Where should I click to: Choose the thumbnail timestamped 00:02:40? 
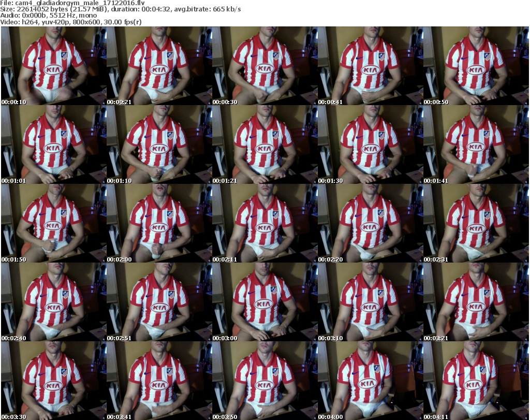[x=53, y=302]
